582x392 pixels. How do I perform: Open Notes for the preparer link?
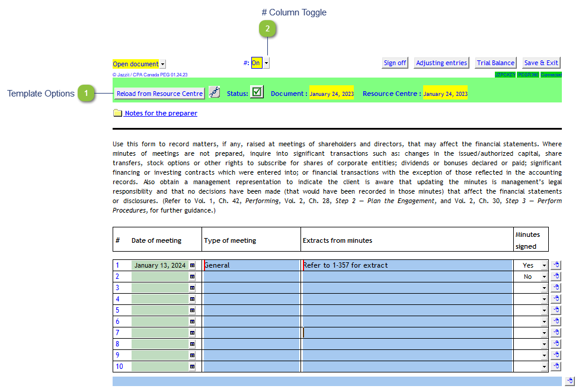tap(161, 113)
